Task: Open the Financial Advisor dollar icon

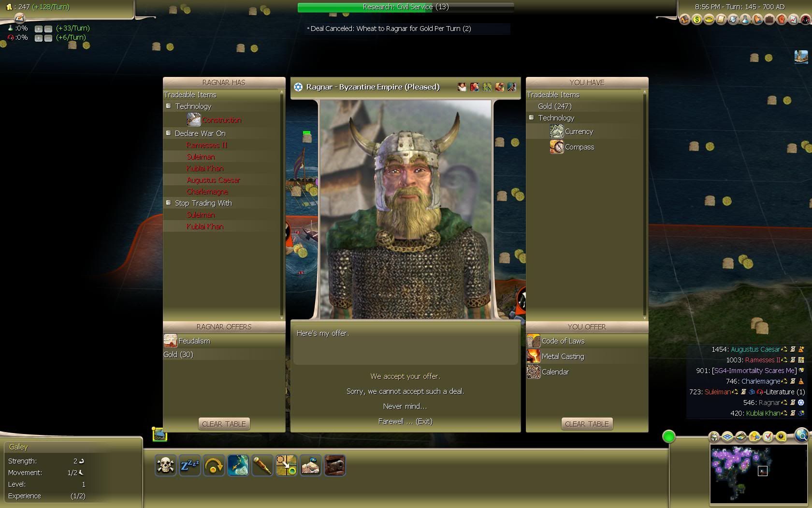Action: click(696, 19)
